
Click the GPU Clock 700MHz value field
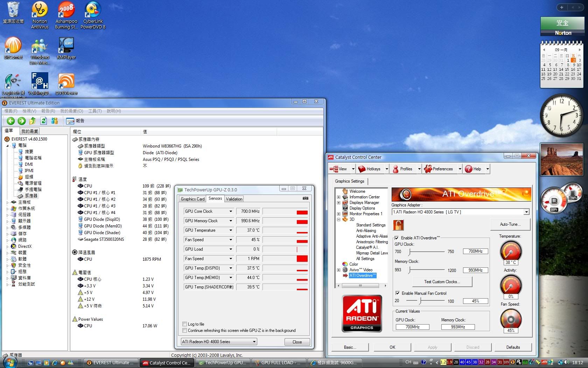(x=475, y=251)
